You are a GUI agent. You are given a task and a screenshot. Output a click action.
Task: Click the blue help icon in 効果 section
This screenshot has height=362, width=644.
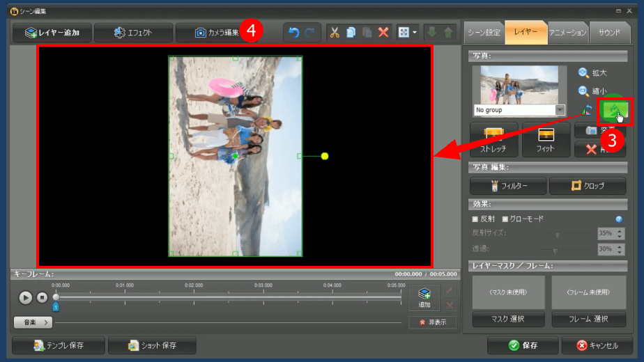[x=618, y=219]
